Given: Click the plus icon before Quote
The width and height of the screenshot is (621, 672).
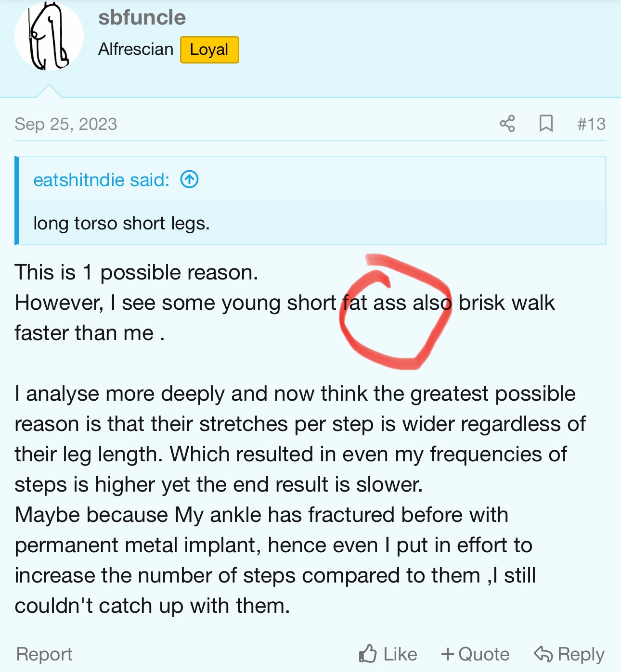Looking at the screenshot, I should tap(447, 654).
